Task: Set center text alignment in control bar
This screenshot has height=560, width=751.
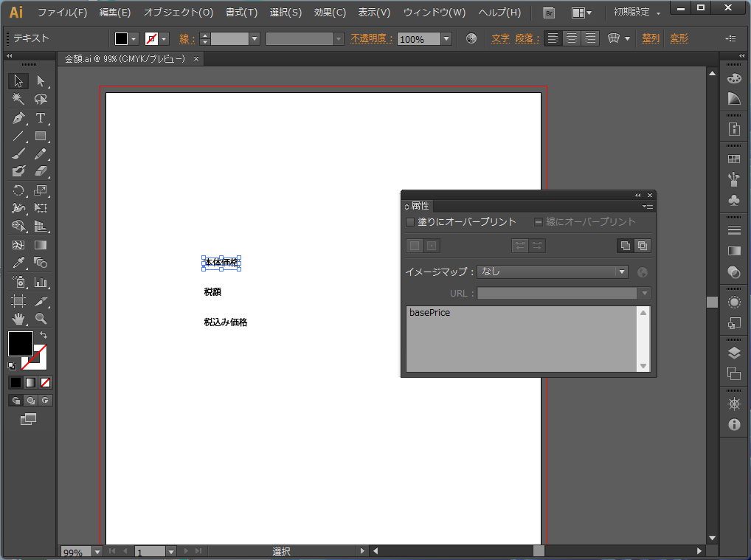Action: pos(571,38)
